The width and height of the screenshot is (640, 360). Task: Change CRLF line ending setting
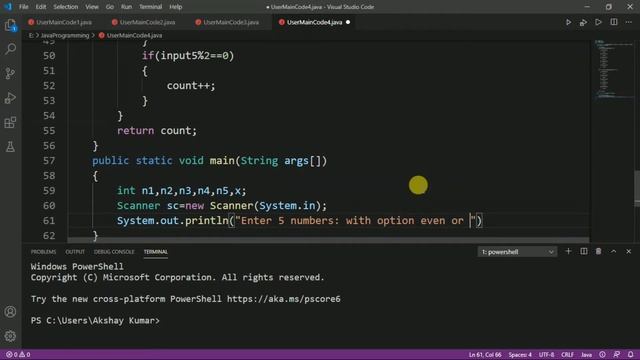tap(567, 354)
